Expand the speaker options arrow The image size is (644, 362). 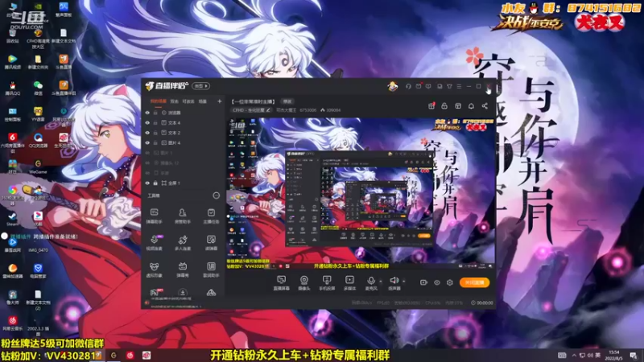(x=404, y=281)
